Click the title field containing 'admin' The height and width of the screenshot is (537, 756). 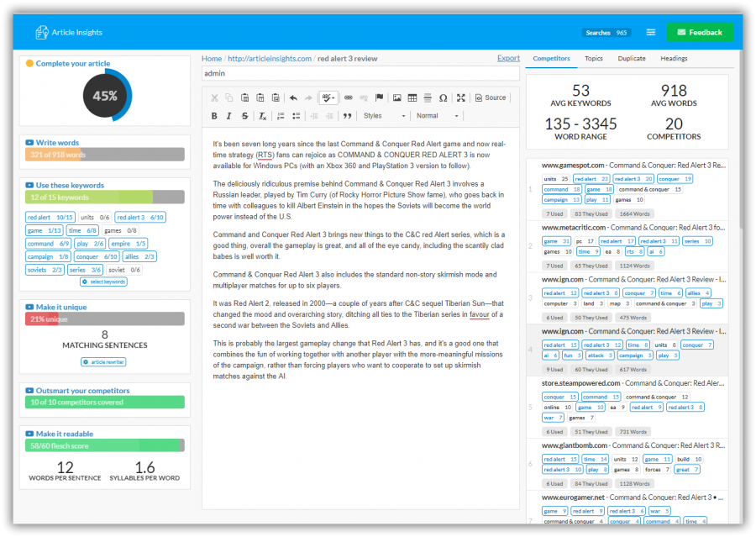(x=360, y=74)
